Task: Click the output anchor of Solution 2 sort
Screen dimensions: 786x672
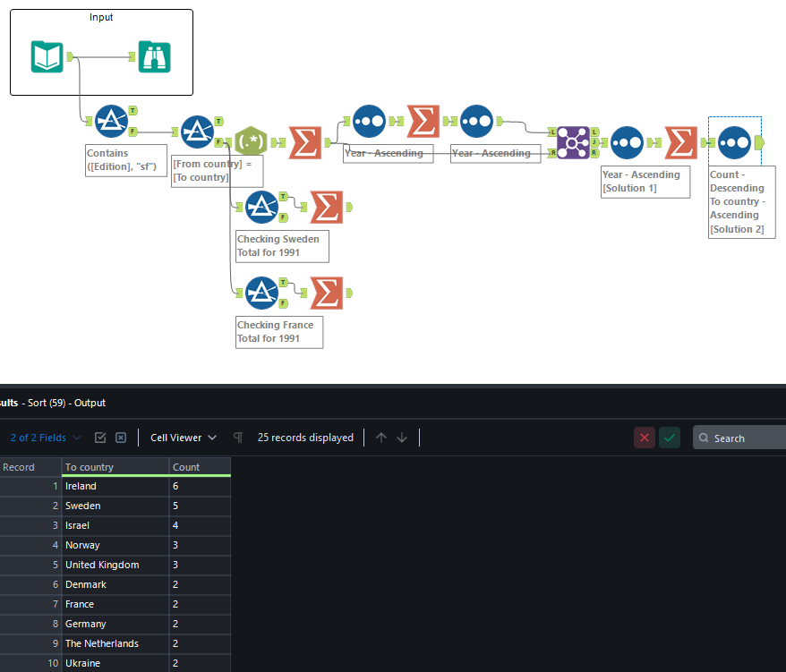Action: tap(759, 142)
